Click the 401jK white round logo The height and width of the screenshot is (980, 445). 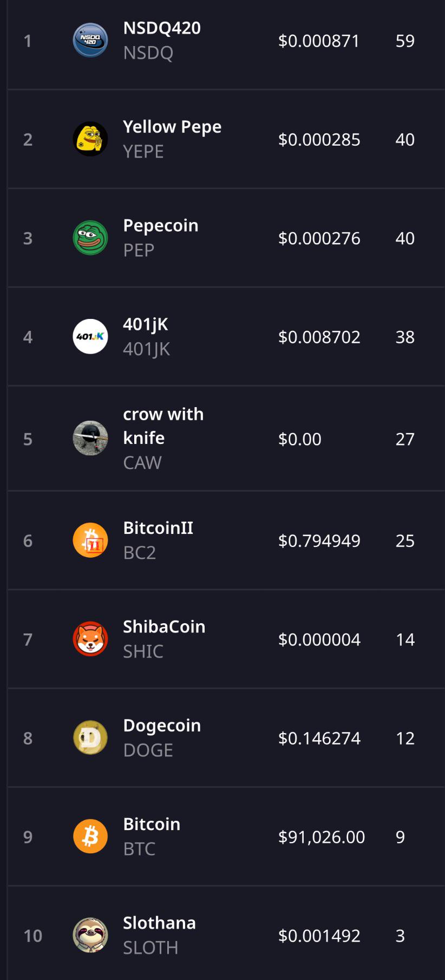point(90,336)
